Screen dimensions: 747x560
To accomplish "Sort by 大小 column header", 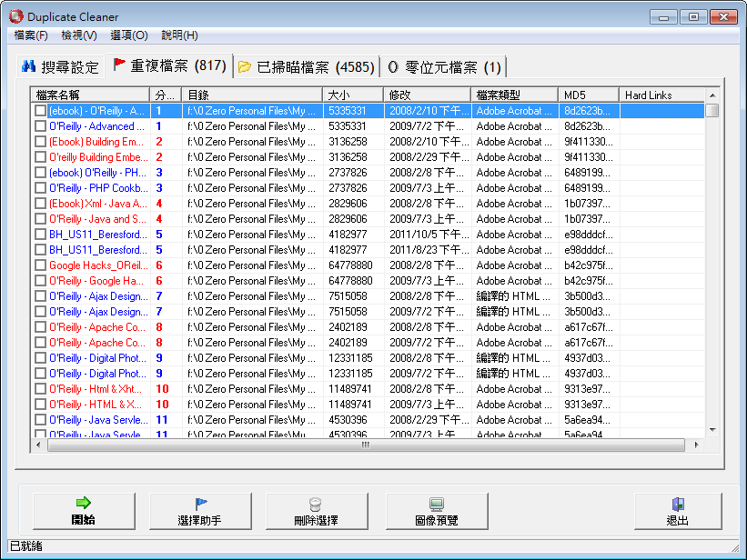I will pos(353,95).
